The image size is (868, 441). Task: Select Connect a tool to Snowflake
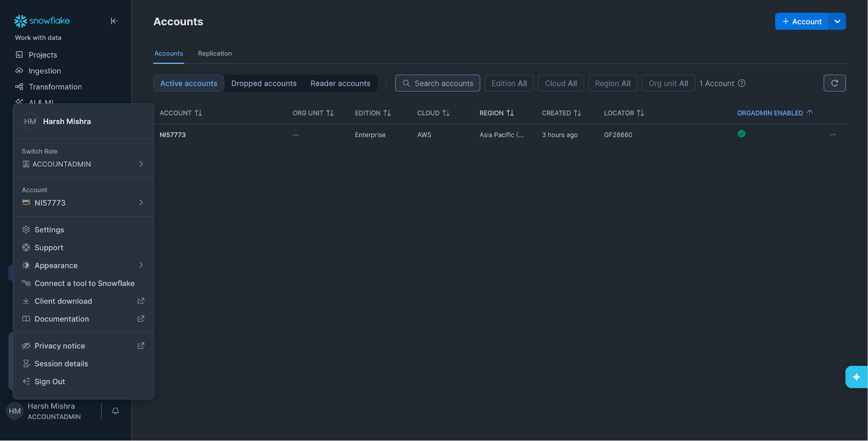point(84,283)
